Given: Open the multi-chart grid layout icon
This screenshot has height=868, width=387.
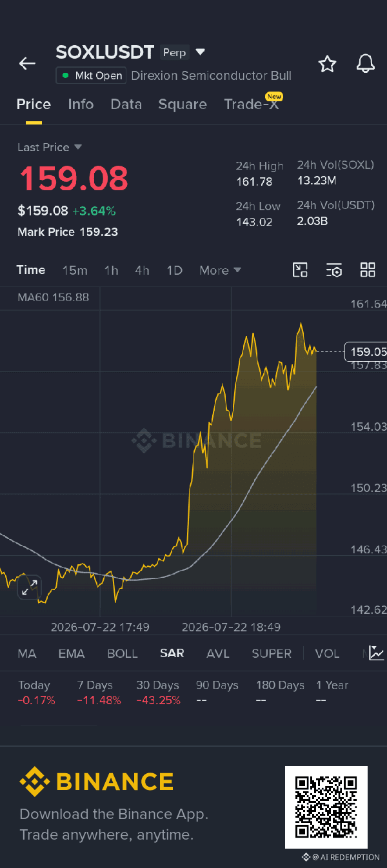Looking at the screenshot, I should tap(368, 270).
